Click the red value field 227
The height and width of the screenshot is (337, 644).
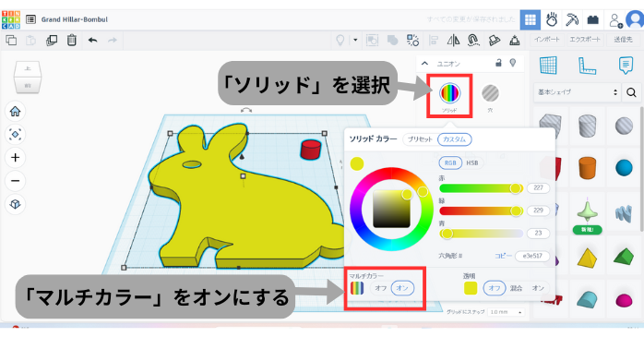tap(538, 187)
